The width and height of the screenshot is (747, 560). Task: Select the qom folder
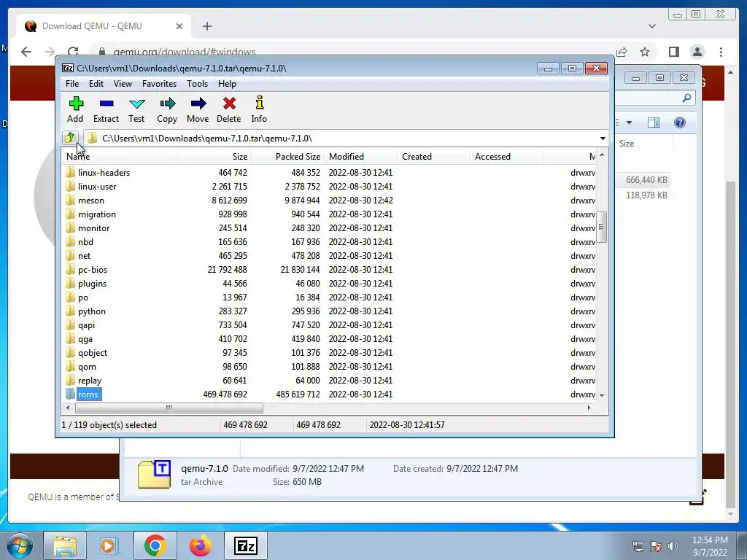pyautogui.click(x=88, y=367)
